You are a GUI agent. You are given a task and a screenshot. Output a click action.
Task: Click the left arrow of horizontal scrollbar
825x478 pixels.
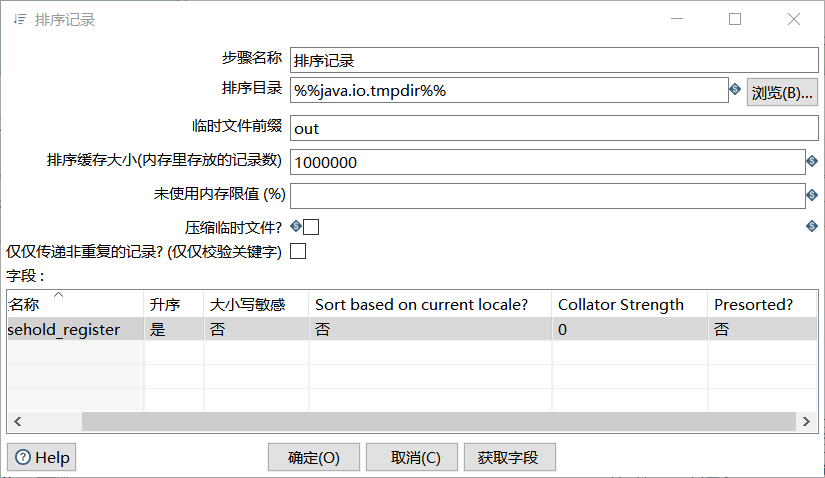tap(18, 421)
